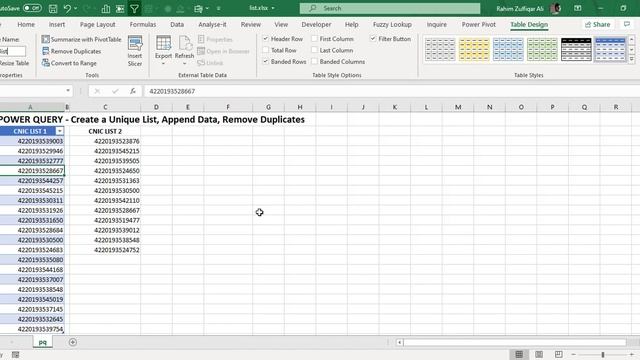This screenshot has height=360, width=640.
Task: Click the horizontal scrollbar left arrow
Action: [400, 342]
